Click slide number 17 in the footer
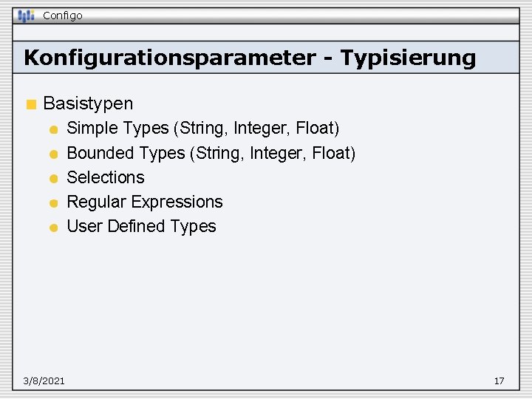The width and height of the screenshot is (532, 399). tap(499, 381)
